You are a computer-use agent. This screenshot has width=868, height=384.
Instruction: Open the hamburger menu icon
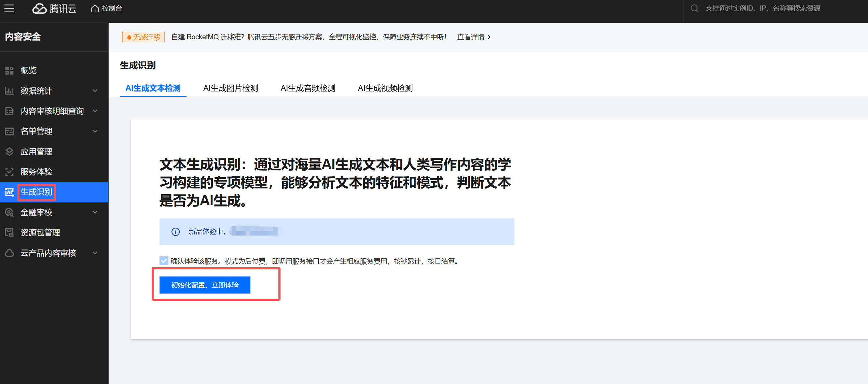(x=10, y=8)
